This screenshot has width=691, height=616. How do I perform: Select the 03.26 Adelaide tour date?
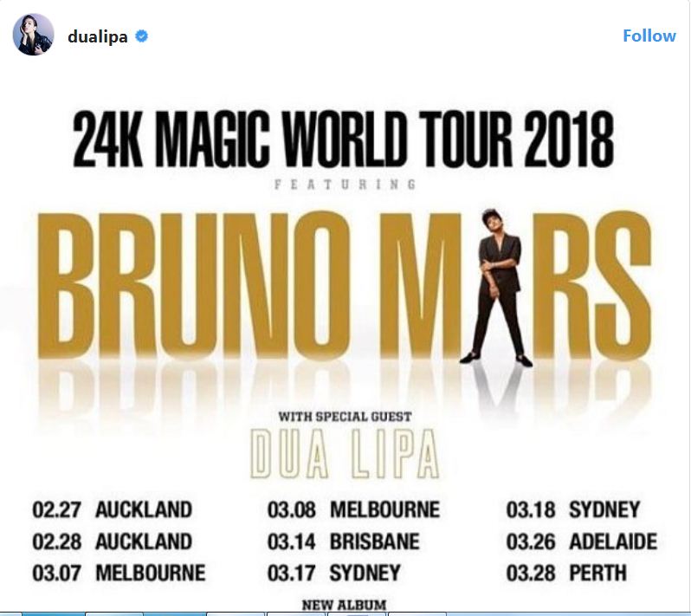click(581, 541)
